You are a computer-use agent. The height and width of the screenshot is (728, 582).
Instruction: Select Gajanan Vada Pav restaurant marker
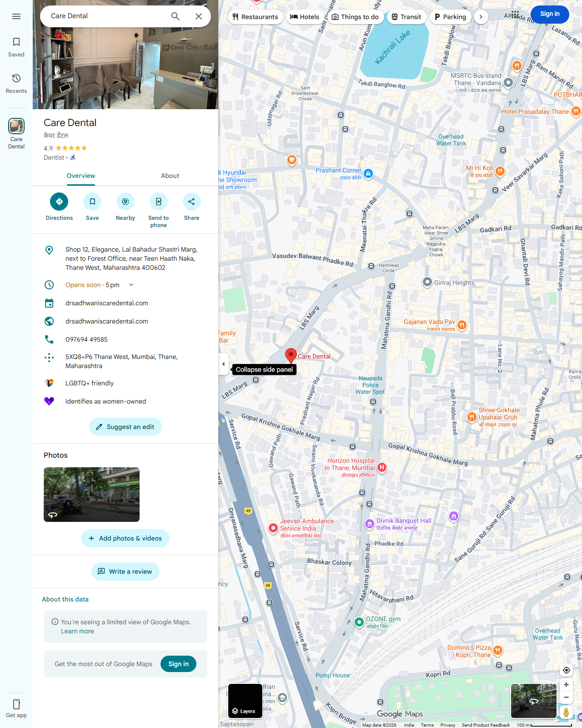coord(462,325)
